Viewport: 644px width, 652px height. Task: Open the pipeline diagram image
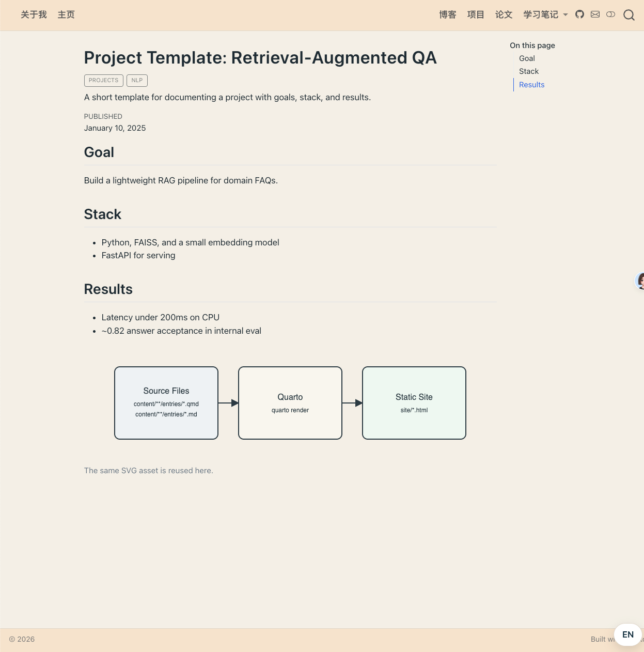click(290, 403)
